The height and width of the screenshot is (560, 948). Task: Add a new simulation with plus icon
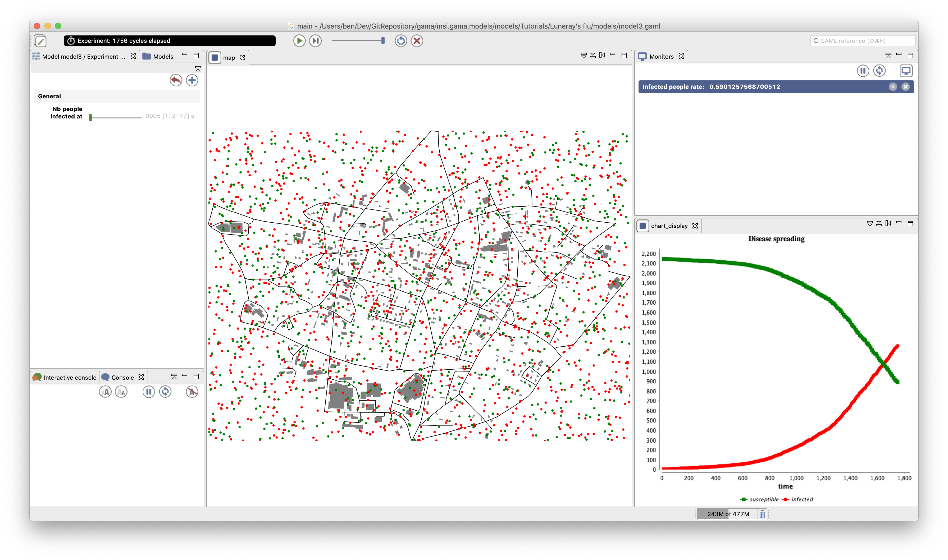click(192, 80)
